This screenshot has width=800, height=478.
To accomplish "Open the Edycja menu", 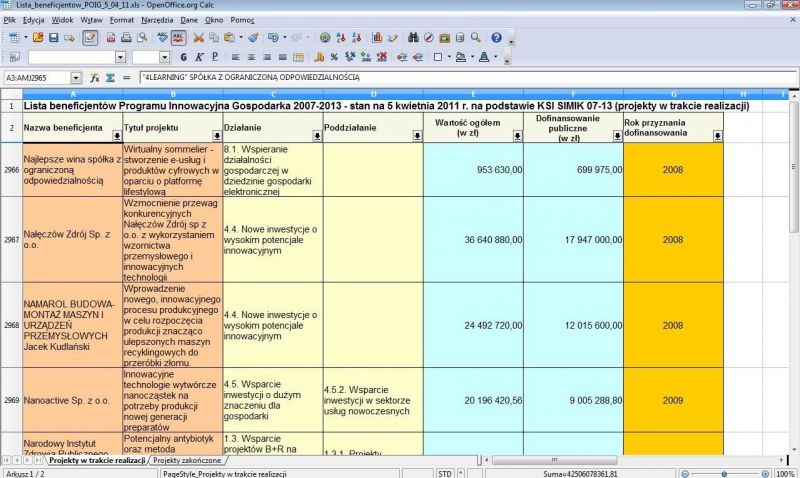I will point(33,20).
